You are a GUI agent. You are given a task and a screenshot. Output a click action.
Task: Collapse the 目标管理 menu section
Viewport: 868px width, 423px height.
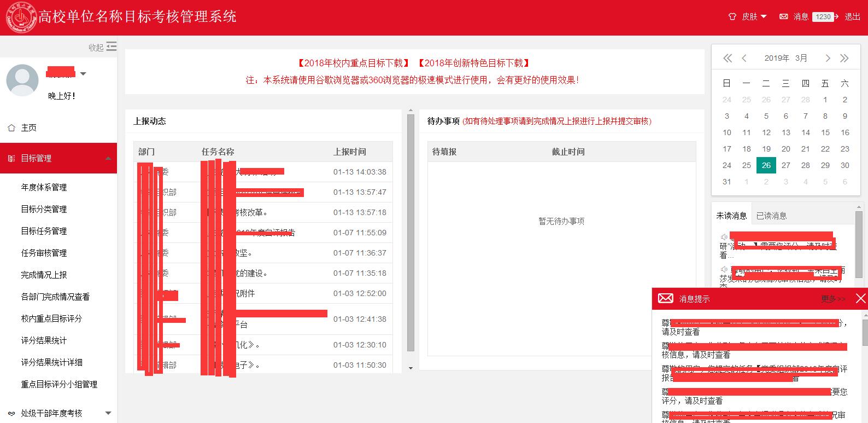pos(108,158)
